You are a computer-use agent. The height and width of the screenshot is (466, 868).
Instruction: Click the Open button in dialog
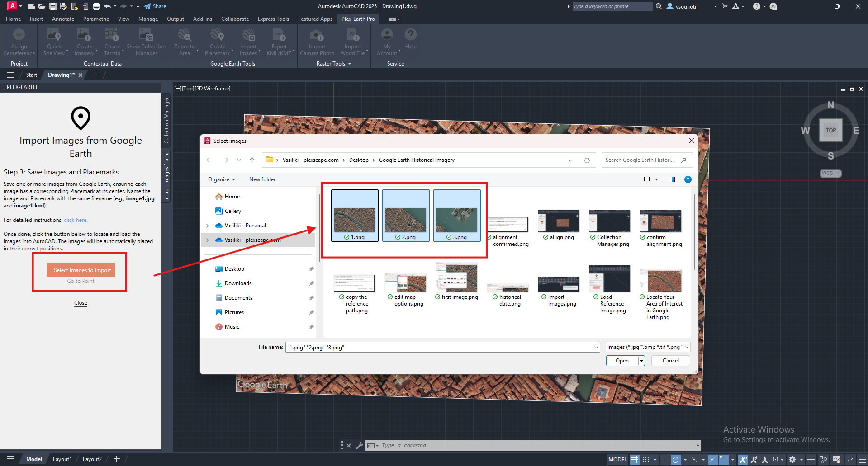pyautogui.click(x=622, y=361)
